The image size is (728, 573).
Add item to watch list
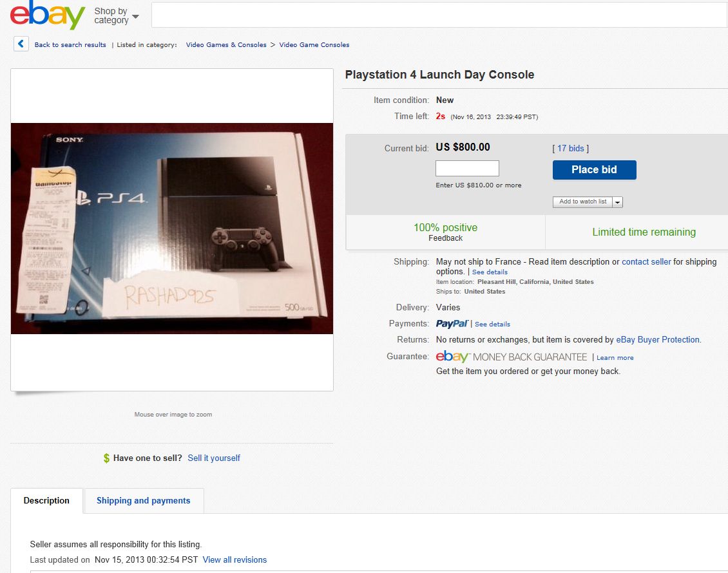(582, 202)
